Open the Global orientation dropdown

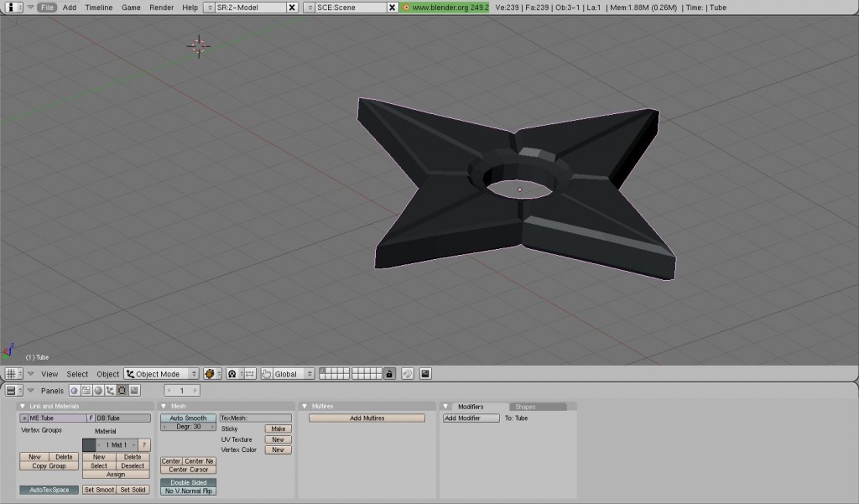288,374
